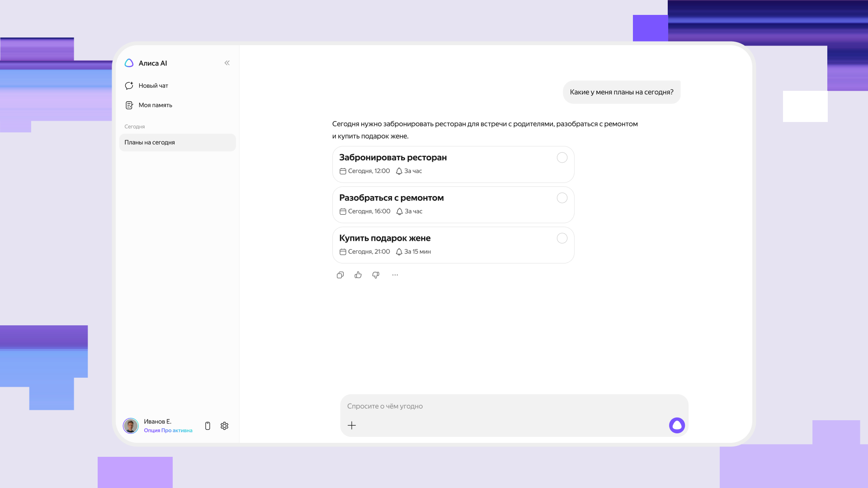Screen dimensions: 868x488
Task: Click the plus attachment icon
Action: 352,426
